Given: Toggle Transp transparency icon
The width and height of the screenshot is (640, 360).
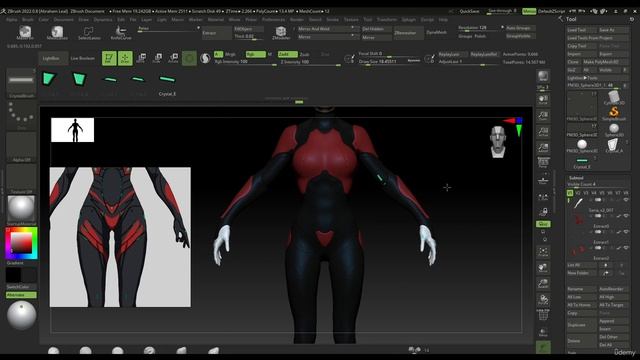Looking at the screenshot, I should pos(543,332).
